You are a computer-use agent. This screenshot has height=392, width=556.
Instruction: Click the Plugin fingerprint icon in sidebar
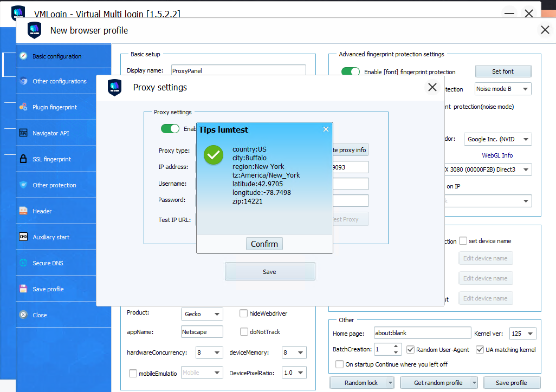(x=23, y=107)
